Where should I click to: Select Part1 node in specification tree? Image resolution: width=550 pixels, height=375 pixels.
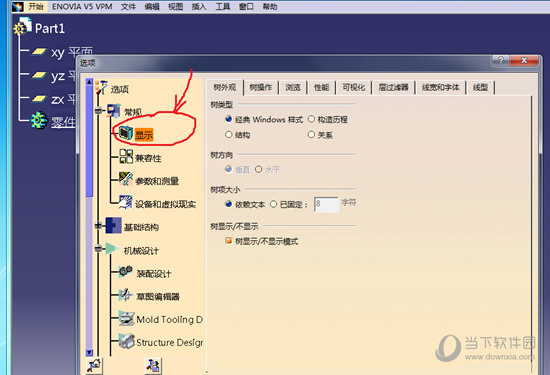(x=50, y=28)
